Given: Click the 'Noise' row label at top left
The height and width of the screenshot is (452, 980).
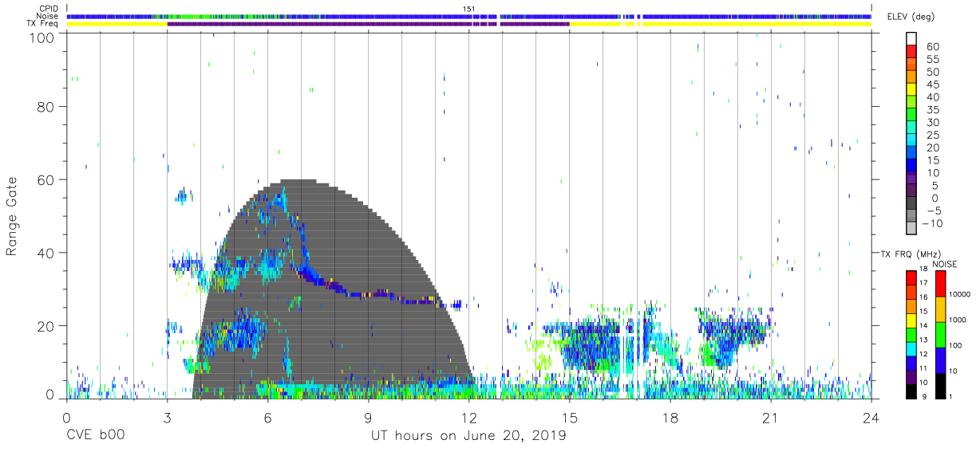Looking at the screenshot, I should point(48,16).
